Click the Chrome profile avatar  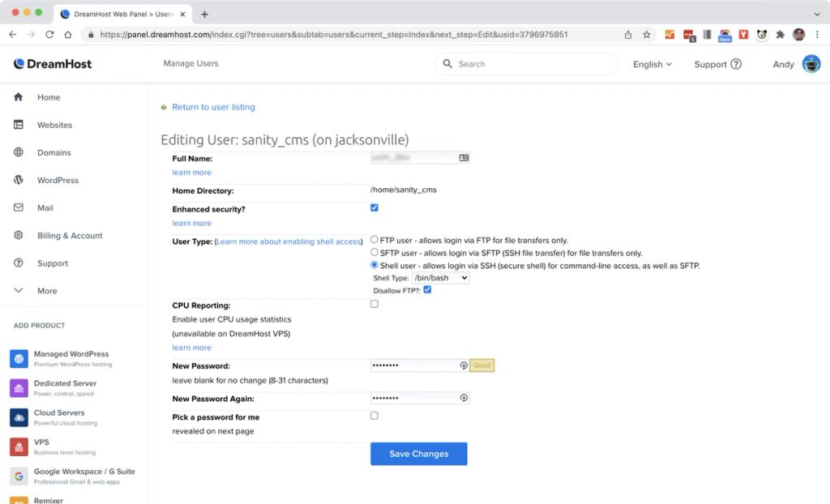798,34
